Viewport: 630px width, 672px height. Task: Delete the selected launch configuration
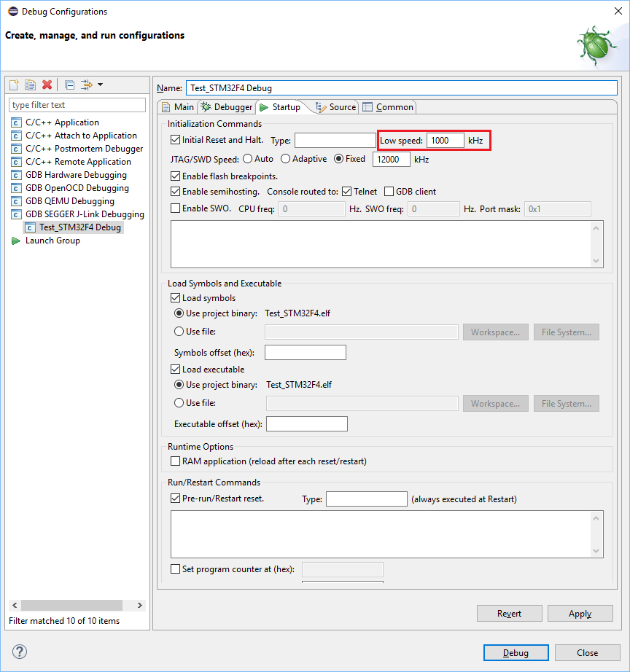[47, 85]
